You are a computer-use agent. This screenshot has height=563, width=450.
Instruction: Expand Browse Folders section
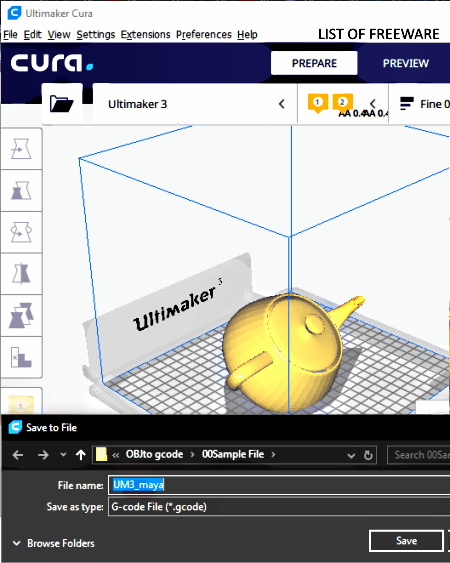[x=54, y=543]
